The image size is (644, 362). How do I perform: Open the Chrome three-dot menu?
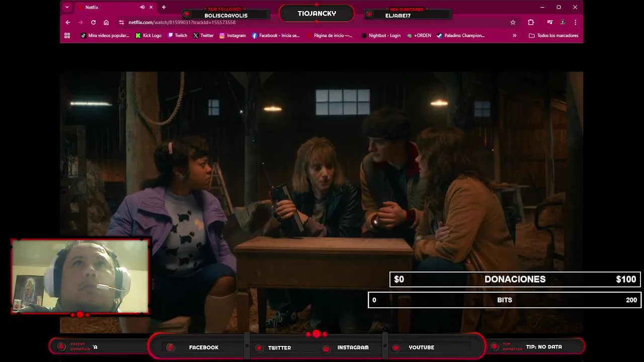point(575,22)
